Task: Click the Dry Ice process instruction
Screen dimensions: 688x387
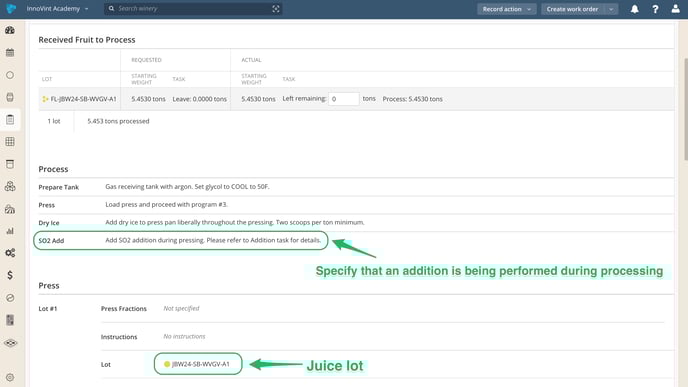Action: pyautogui.click(x=235, y=222)
